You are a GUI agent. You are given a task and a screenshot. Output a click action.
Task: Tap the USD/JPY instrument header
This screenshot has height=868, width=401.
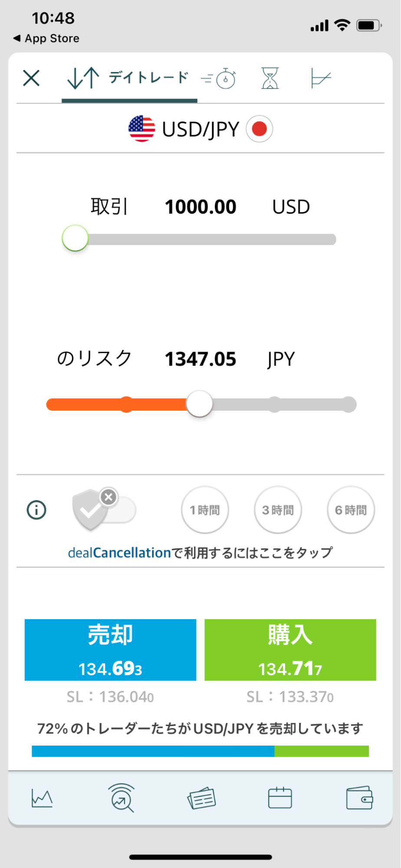click(x=200, y=129)
